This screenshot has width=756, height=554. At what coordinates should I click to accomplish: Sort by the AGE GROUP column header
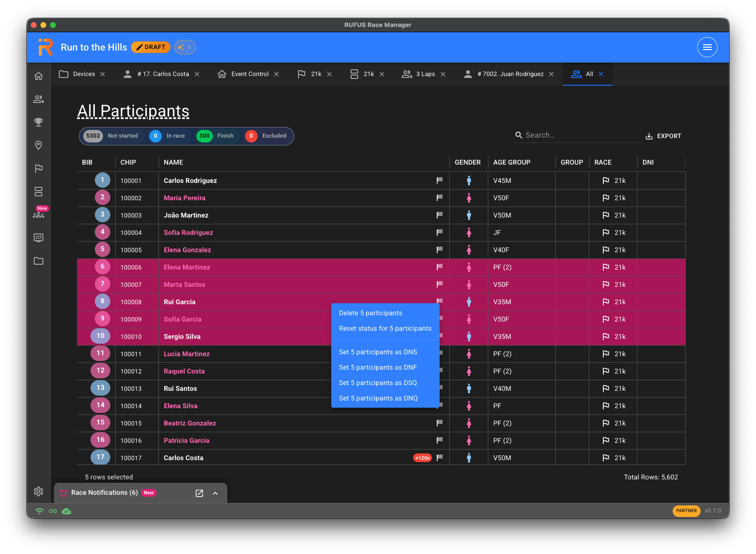pos(511,163)
